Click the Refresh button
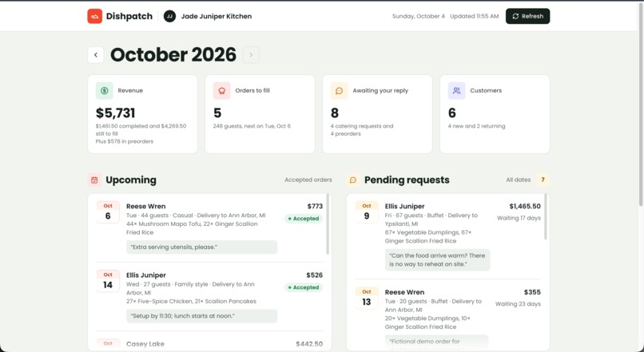 pos(527,17)
